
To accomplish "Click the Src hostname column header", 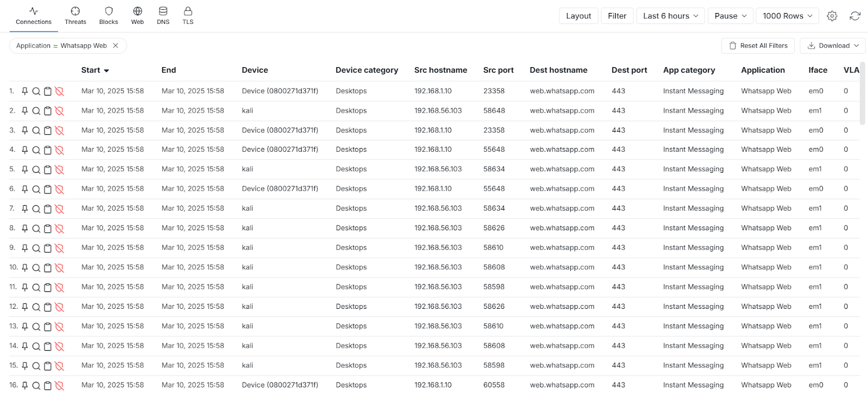I will (x=441, y=70).
